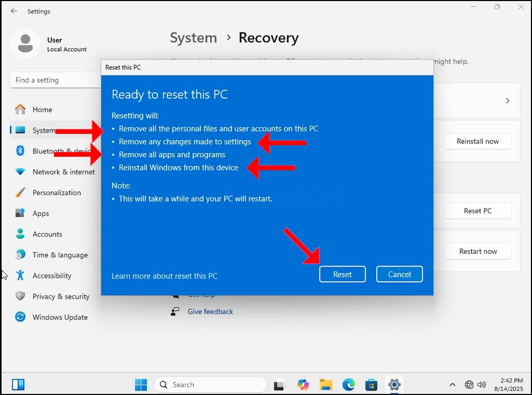Click the Settings gear taskbar icon
The height and width of the screenshot is (395, 532).
(x=394, y=385)
